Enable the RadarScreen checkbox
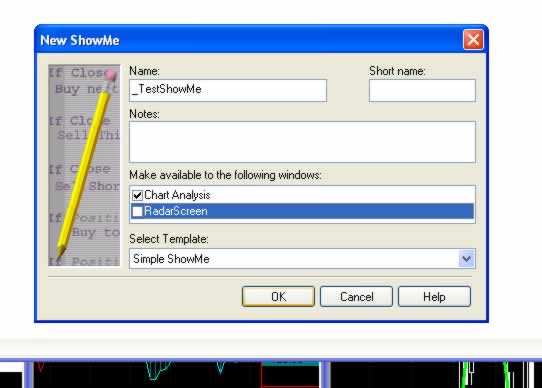The image size is (542, 388). (x=137, y=211)
